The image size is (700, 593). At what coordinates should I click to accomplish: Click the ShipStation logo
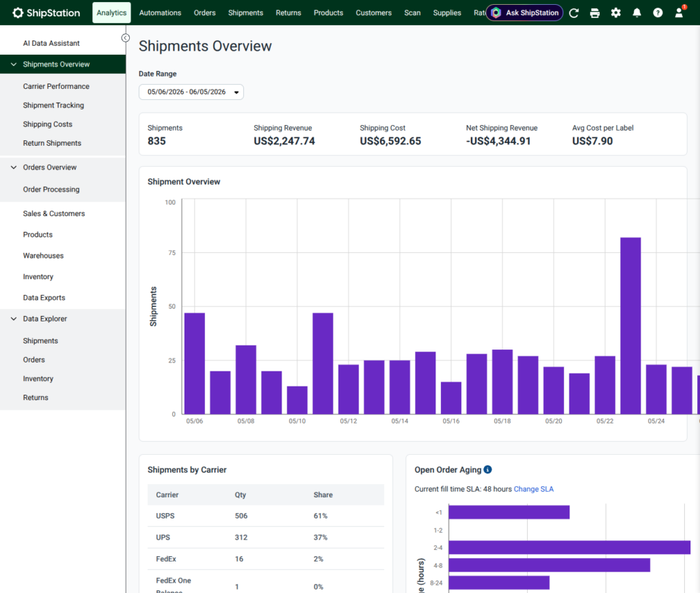46,12
